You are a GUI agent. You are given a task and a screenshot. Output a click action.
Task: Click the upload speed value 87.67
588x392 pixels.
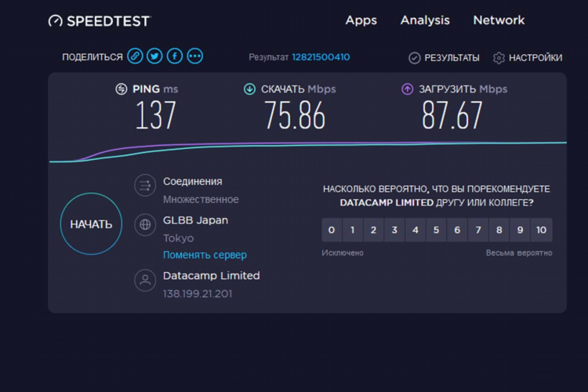click(x=452, y=115)
